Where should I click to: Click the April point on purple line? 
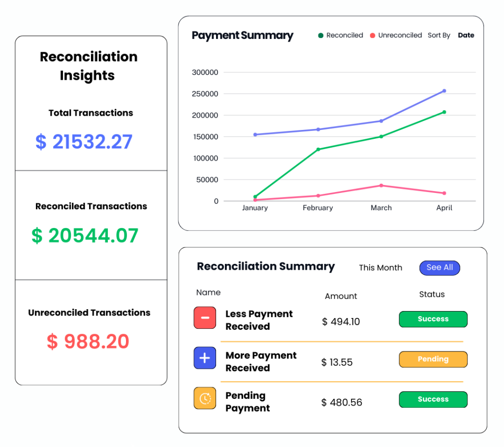[444, 91]
